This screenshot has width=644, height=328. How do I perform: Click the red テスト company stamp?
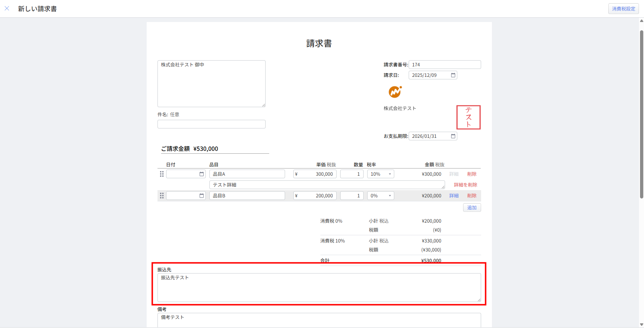[468, 117]
